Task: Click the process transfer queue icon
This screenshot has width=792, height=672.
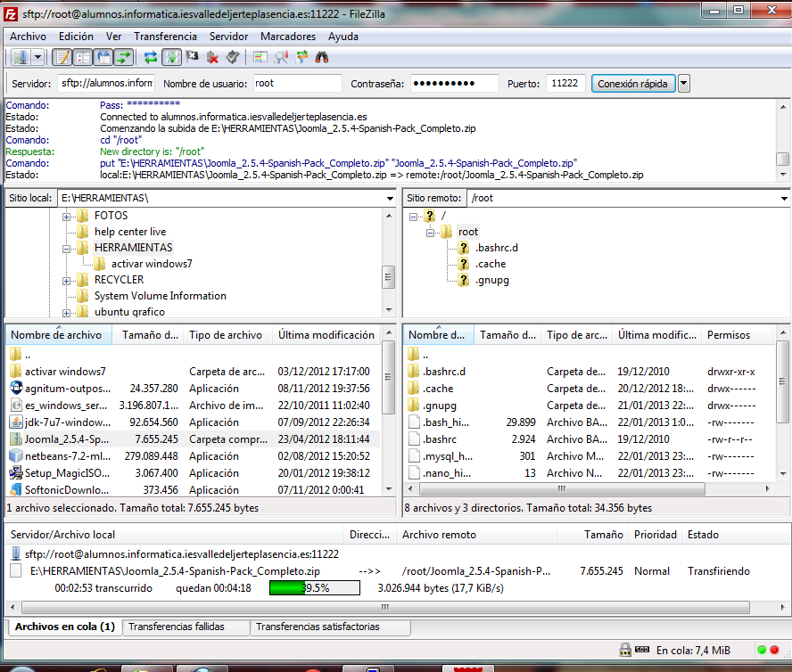Action: pyautogui.click(x=171, y=57)
